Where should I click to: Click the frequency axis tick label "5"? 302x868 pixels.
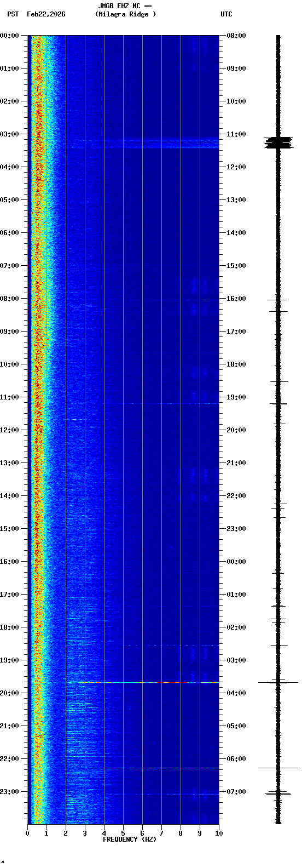coord(123,833)
